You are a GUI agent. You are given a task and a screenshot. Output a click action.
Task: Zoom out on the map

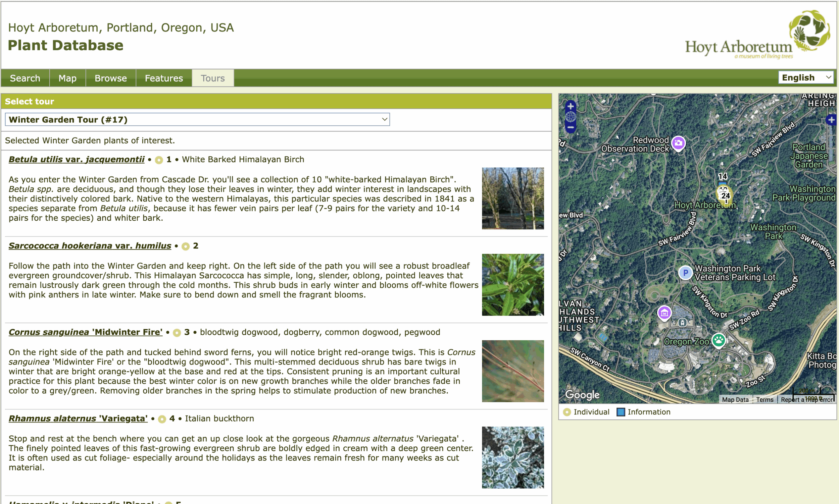coord(571,128)
